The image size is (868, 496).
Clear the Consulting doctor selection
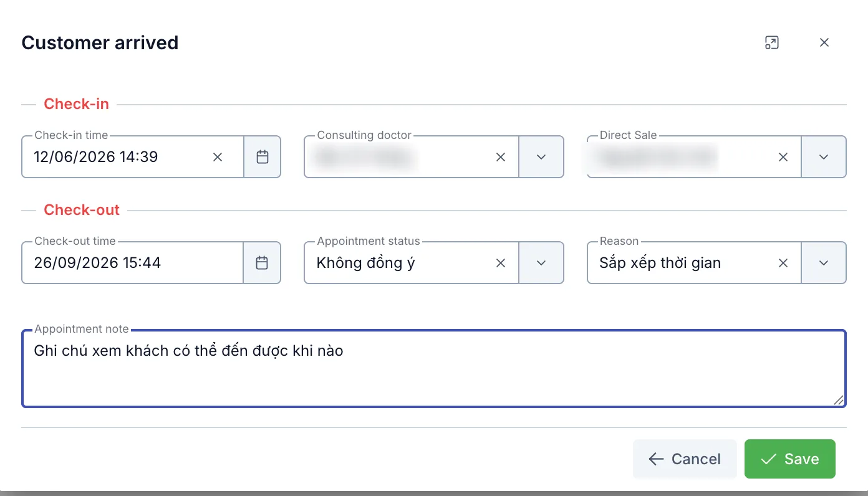pos(501,157)
